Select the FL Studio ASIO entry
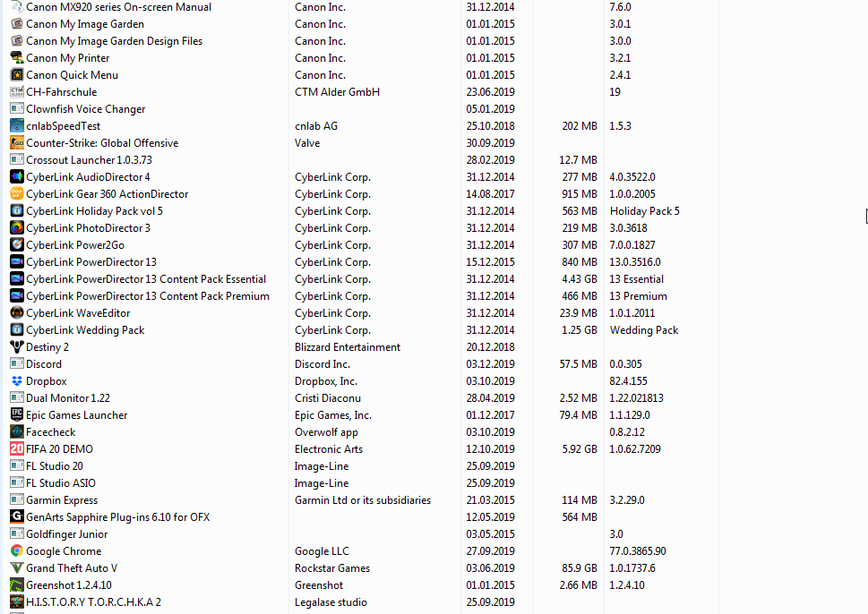Screen dimensions: 868x614 (x=61, y=483)
